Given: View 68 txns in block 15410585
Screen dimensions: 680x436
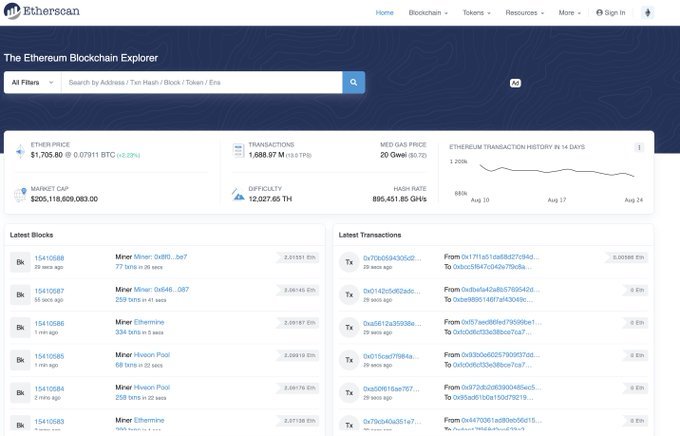Looking at the screenshot, I should (x=126, y=365).
